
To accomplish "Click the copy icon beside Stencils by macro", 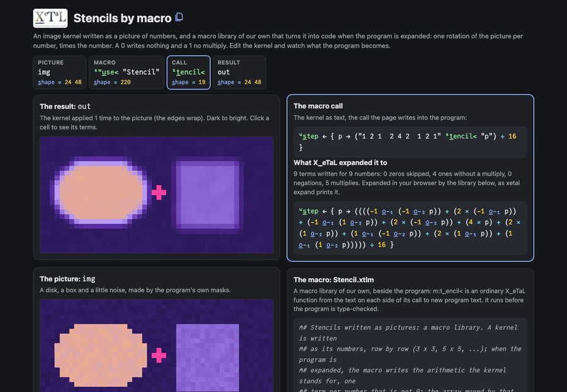I will [x=179, y=18].
